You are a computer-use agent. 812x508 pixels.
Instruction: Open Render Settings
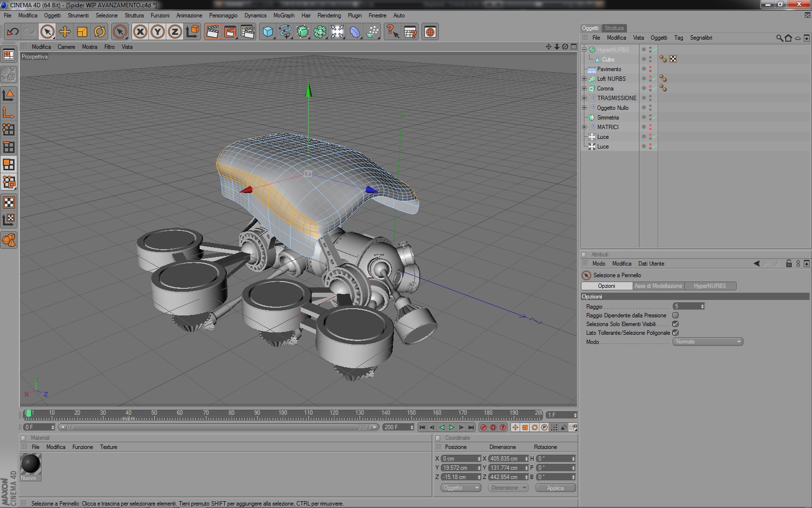coord(247,32)
